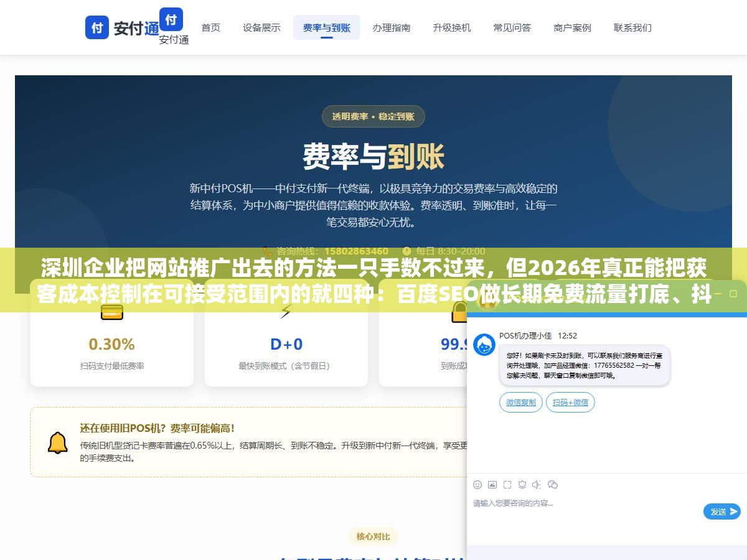This screenshot has width=747, height=560.
Task: Click the lightning bolt icon above D+0
Action: 286,311
